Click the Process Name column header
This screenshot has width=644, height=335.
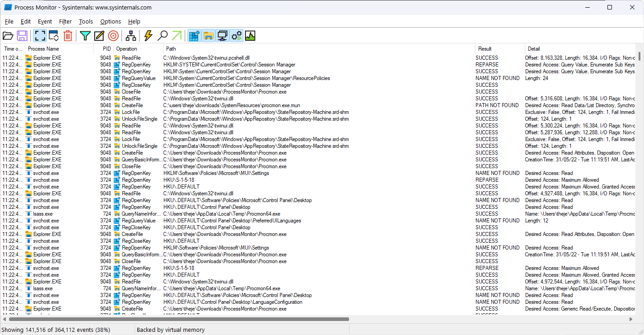coord(59,49)
